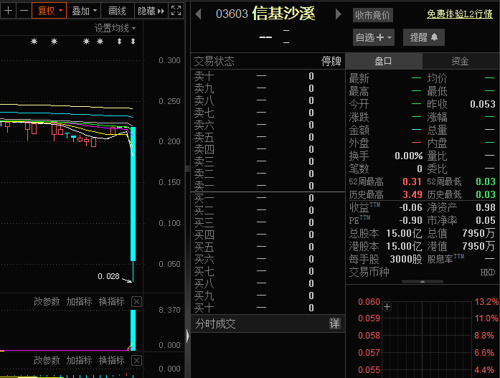The width and height of the screenshot is (500, 378).
Task: Click the 交易状态 停牌 status
Action: pos(331,61)
